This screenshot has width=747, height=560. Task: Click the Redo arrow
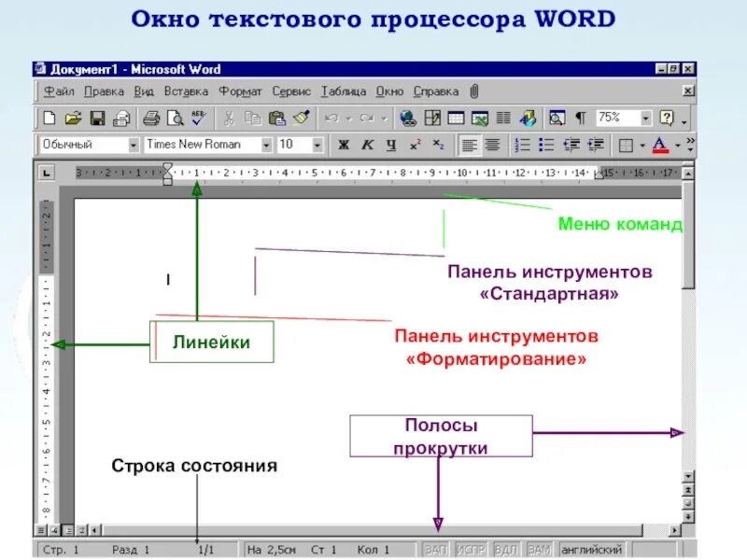(x=367, y=118)
